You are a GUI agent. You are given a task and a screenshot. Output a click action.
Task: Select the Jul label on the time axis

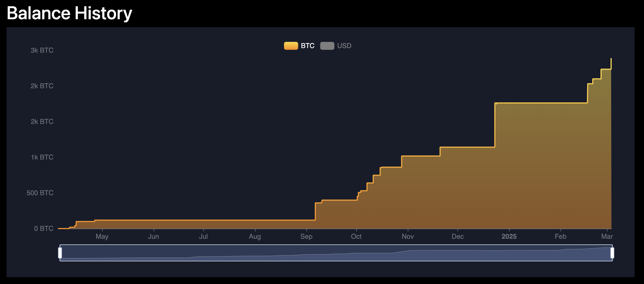203,236
